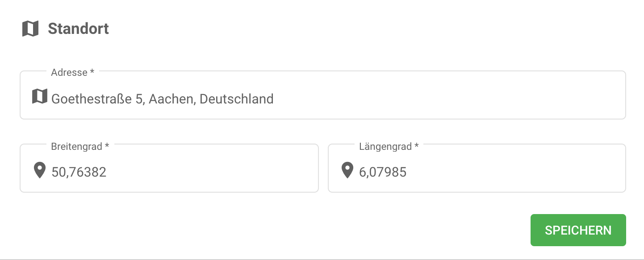Click the Längengrad field label
644x260 pixels.
coord(385,146)
